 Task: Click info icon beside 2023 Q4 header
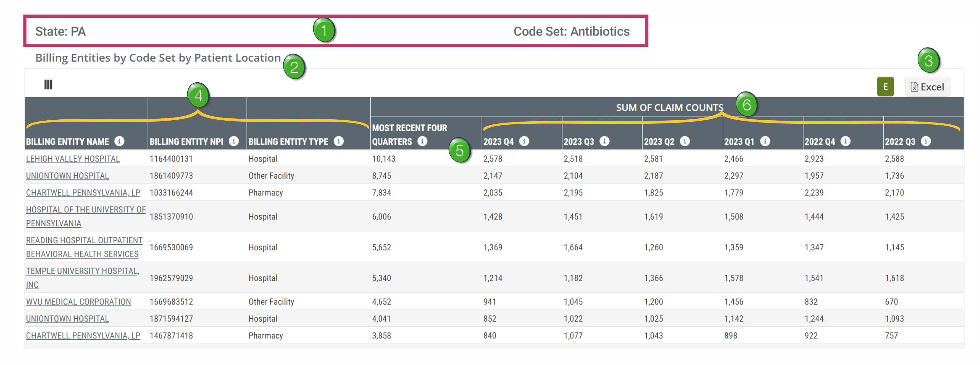524,141
